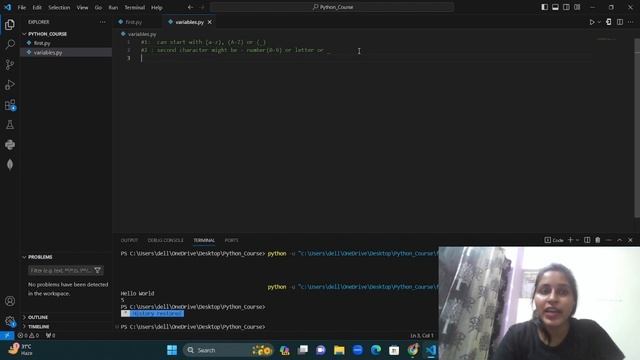
Task: Expand the TIMELINE section
Action: [x=38, y=327]
